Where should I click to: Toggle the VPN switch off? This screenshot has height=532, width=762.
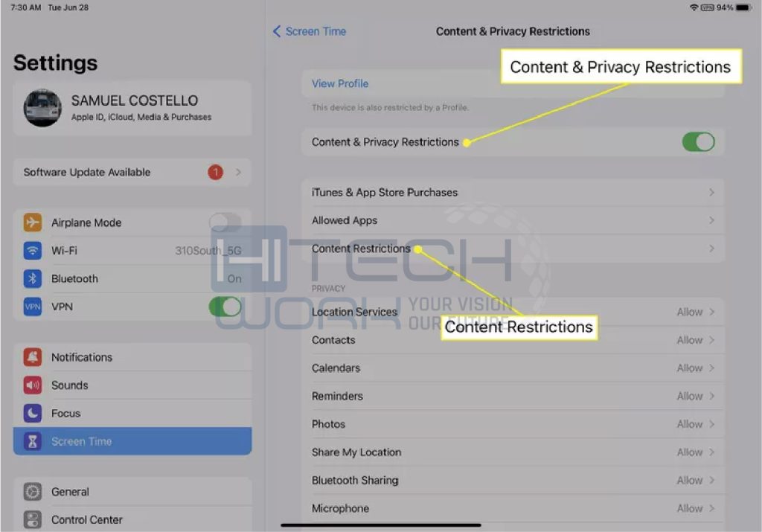coord(225,307)
